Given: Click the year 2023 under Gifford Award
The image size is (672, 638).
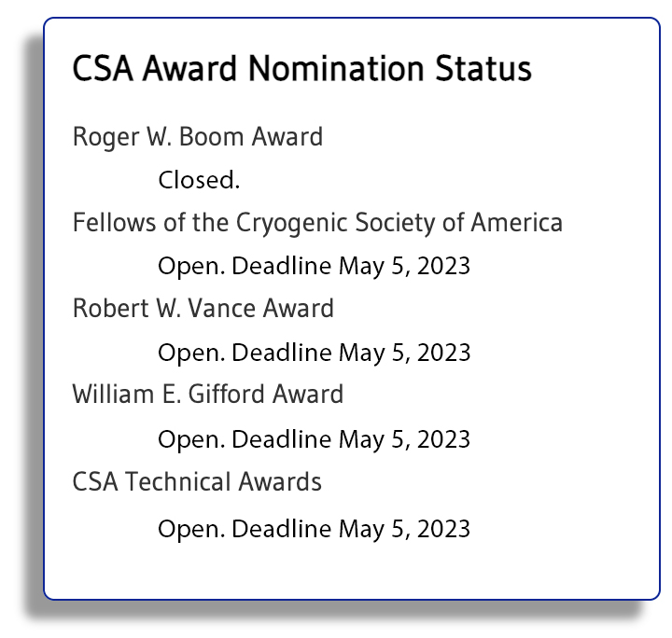Looking at the screenshot, I should (443, 439).
